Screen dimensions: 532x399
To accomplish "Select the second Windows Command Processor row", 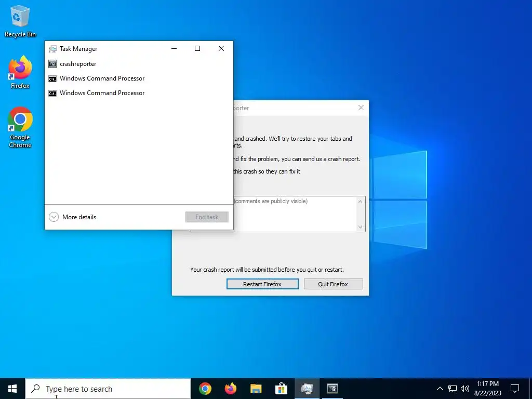I will click(139, 93).
